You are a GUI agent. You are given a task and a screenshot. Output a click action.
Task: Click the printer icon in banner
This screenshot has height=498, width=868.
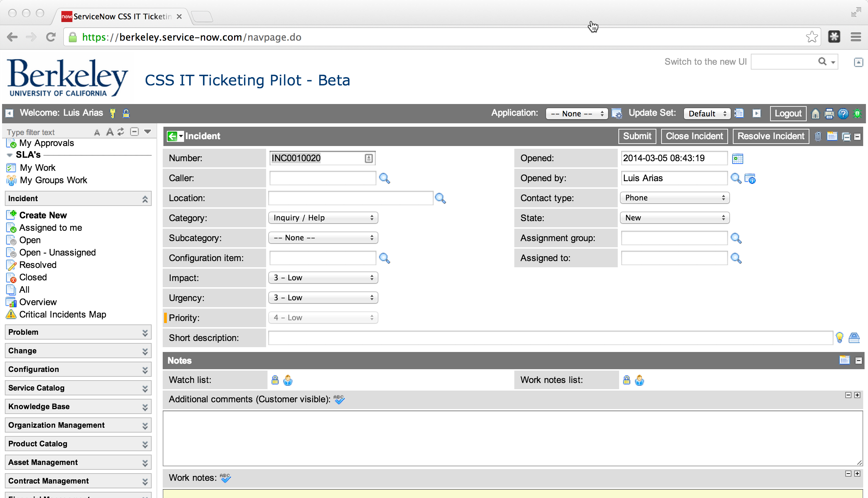pos(829,114)
